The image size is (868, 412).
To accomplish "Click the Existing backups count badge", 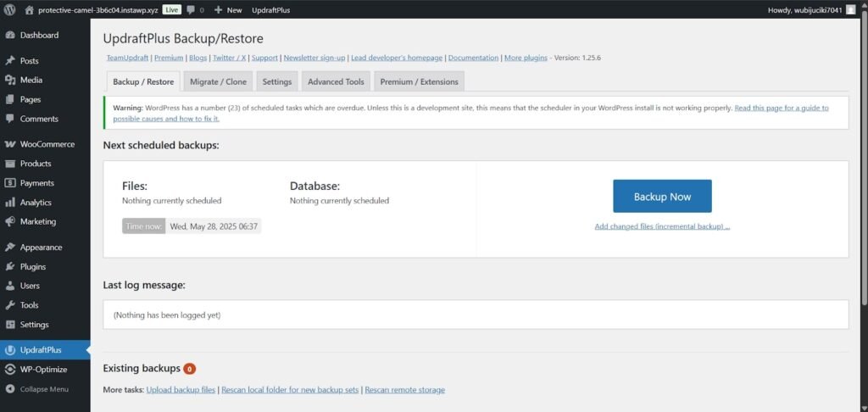I will pyautogui.click(x=190, y=369).
